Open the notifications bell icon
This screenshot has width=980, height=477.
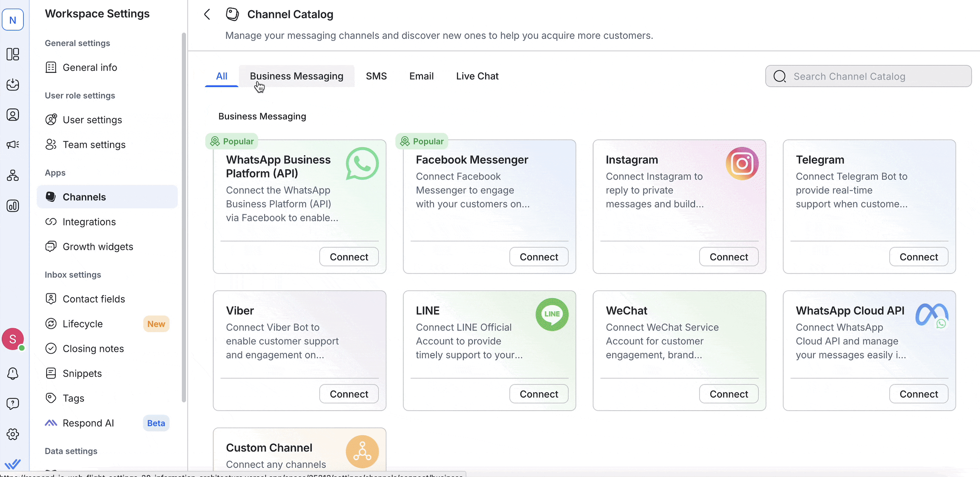pos(13,373)
